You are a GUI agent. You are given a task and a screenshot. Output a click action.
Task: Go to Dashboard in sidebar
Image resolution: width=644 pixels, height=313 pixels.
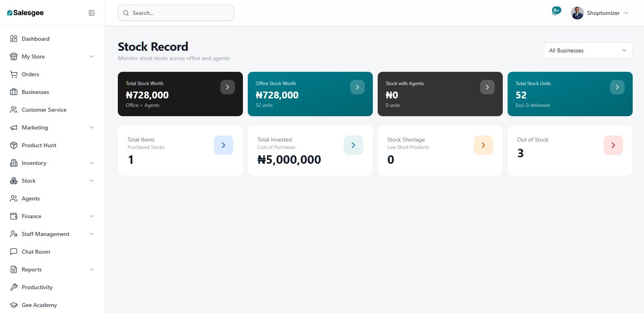36,39
